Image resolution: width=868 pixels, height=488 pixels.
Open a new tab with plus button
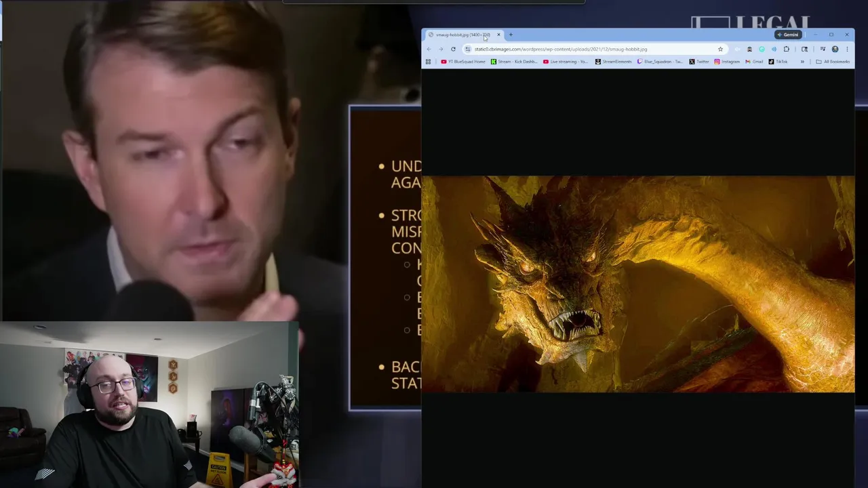[x=511, y=35]
